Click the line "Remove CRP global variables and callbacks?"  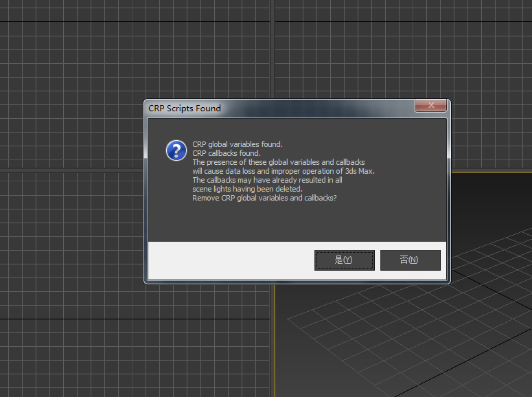click(x=264, y=198)
